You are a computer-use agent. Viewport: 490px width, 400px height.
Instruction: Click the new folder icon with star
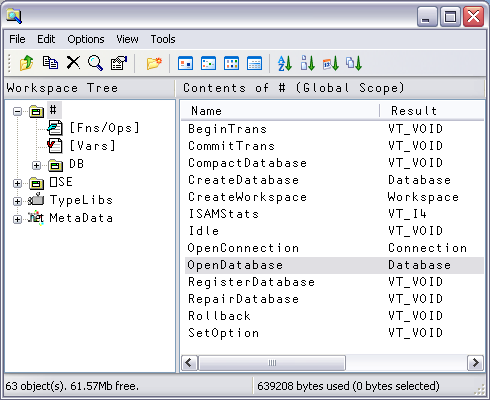[154, 63]
